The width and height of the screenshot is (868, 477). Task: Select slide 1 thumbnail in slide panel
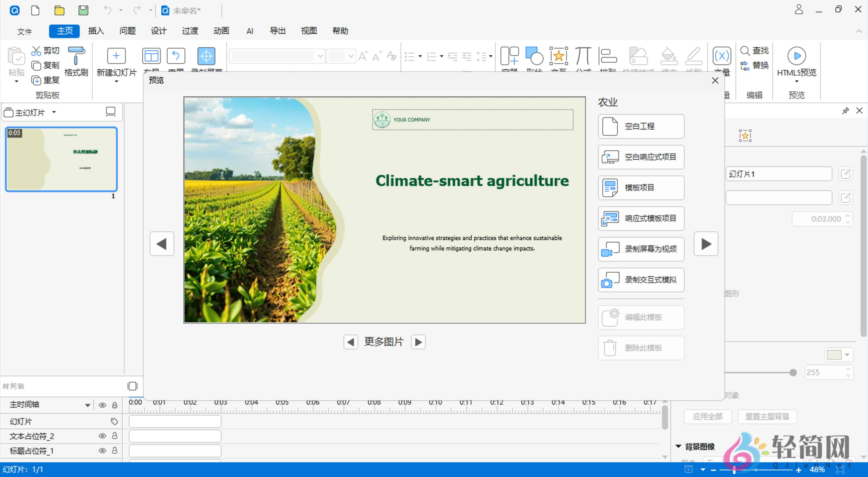coord(61,159)
